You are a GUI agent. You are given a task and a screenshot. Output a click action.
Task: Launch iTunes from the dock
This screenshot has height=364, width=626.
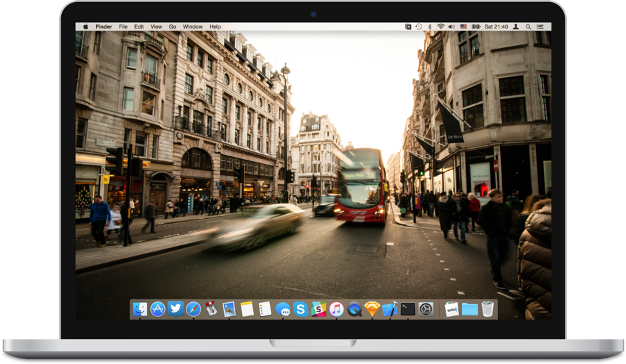(x=337, y=309)
